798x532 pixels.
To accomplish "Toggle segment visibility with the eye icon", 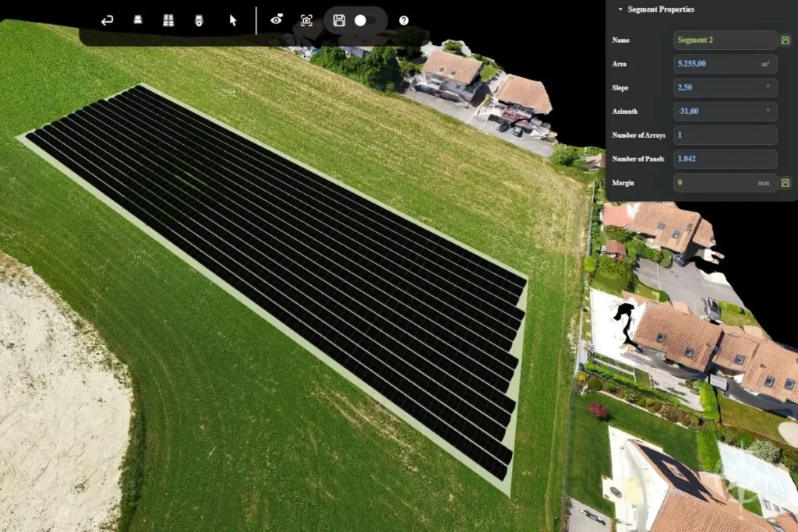I will (276, 19).
